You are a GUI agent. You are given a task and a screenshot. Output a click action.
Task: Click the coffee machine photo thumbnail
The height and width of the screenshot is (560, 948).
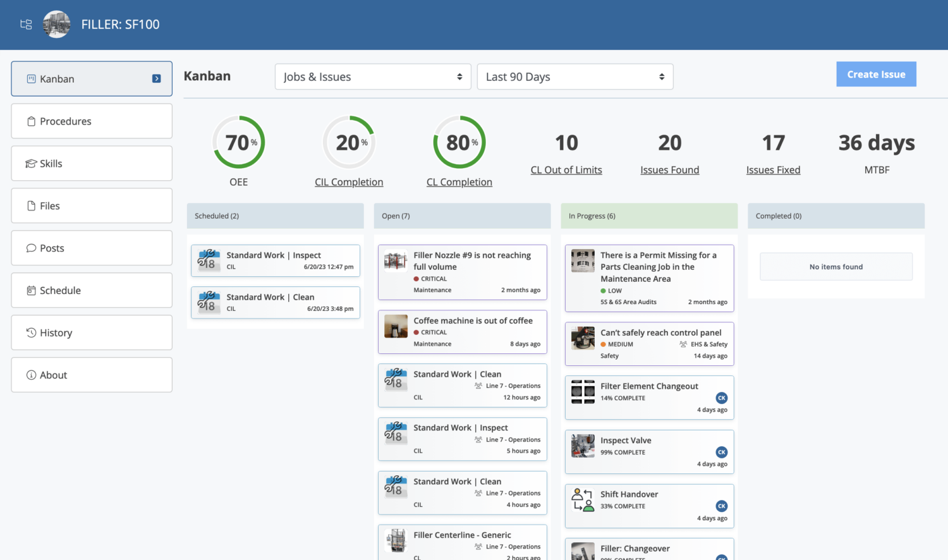pos(396,326)
